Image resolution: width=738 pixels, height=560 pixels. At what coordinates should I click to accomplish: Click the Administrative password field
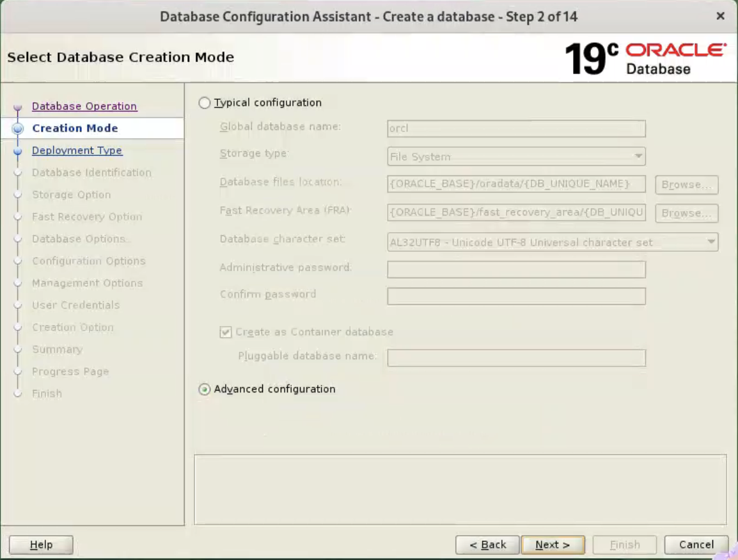click(516, 270)
